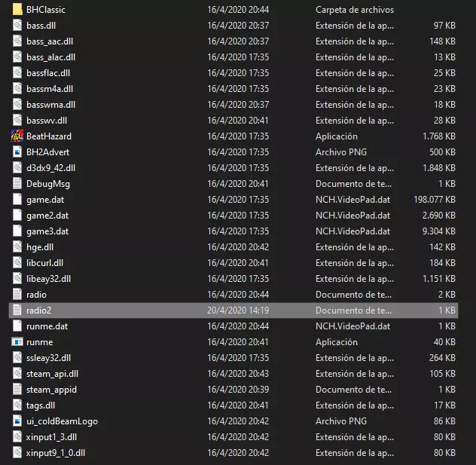Viewport: 476px width, 465px height.
Task: Click the DebugMsg text document icon
Action: (17, 183)
